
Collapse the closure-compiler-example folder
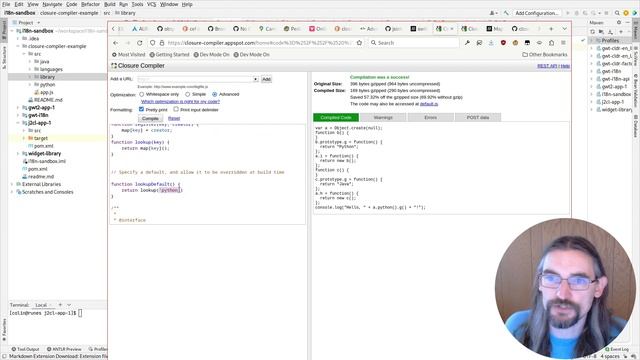(18, 46)
